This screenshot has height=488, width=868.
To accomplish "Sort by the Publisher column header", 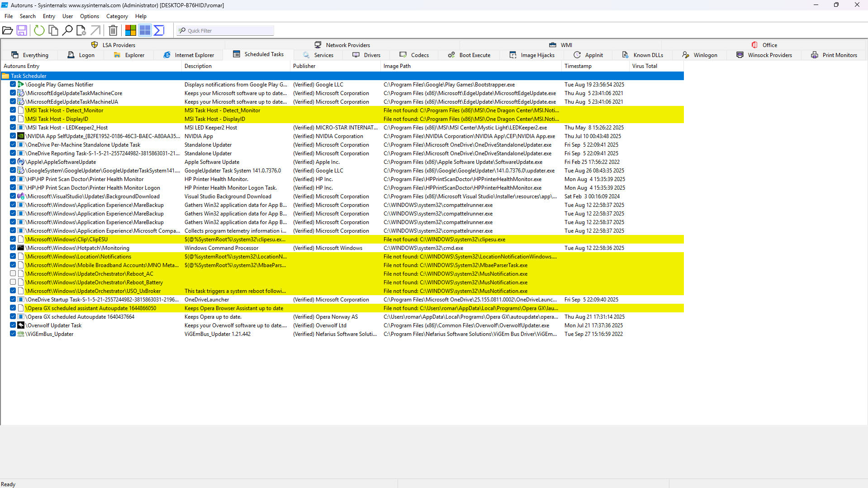I will click(335, 66).
